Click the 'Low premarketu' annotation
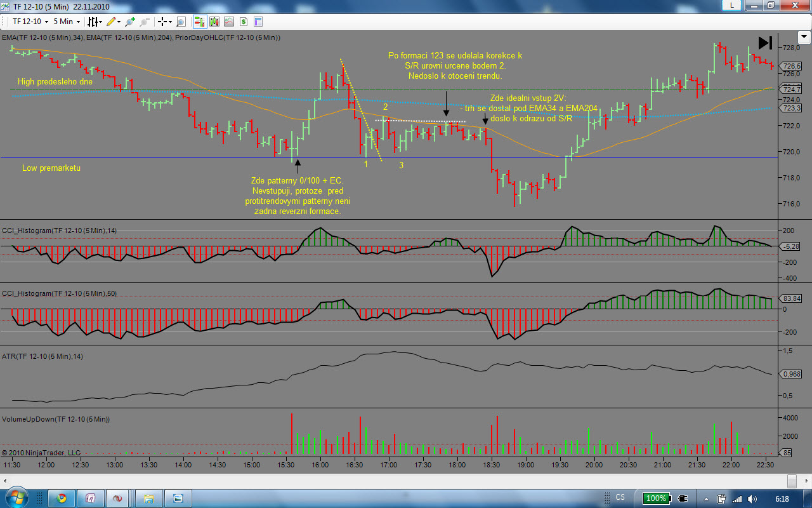Image resolution: width=812 pixels, height=508 pixels. pyautogui.click(x=51, y=168)
